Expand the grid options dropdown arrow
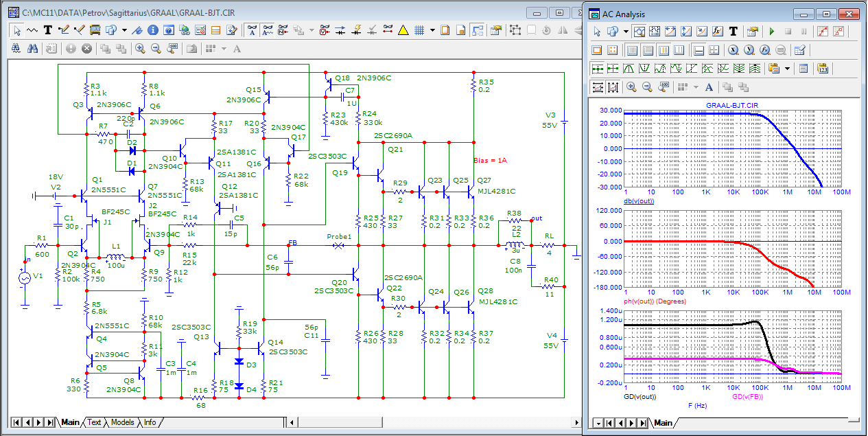Viewport: 868px width, 436px height. [x=432, y=30]
